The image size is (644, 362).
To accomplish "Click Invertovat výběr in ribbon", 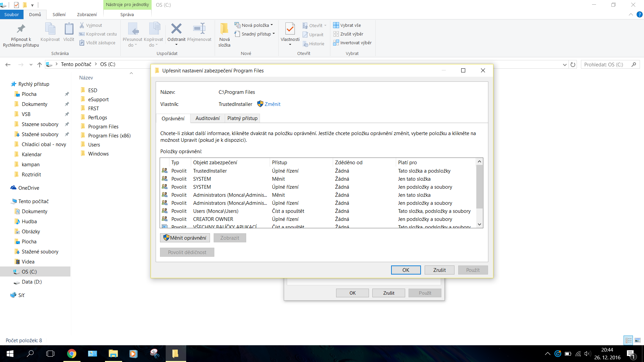I will click(x=356, y=43).
